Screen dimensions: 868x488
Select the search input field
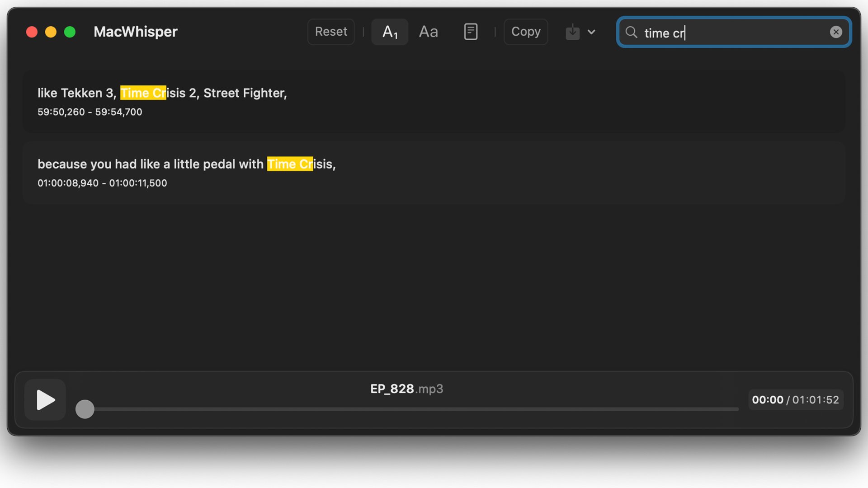pos(733,32)
